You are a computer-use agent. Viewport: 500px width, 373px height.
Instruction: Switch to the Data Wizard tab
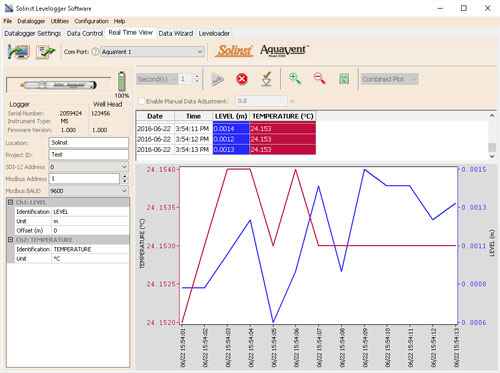point(176,33)
